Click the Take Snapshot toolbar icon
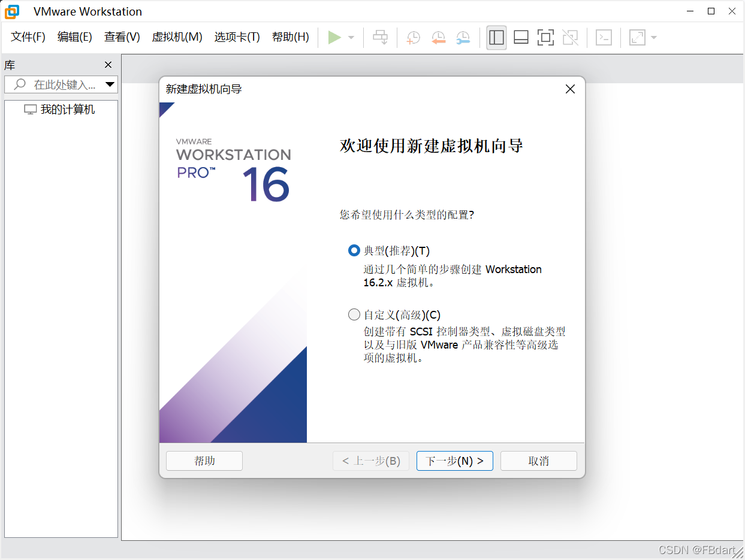This screenshot has height=560, width=745. point(413,37)
